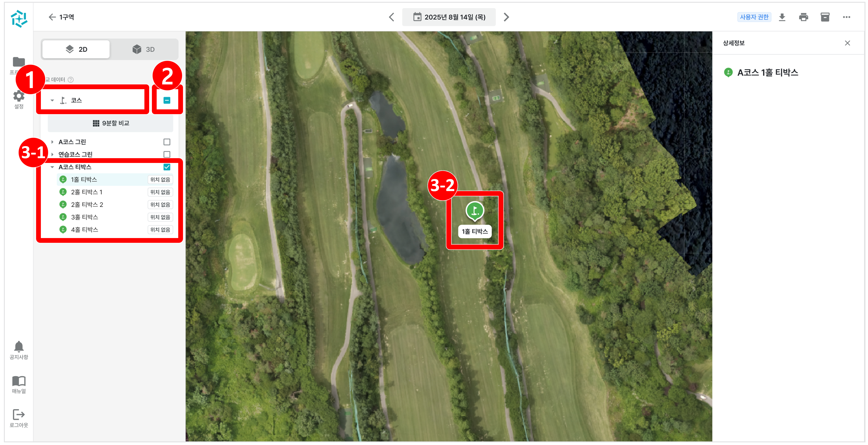The width and height of the screenshot is (868, 445).
Task: Open the date picker 2025년 8월 14일
Action: (449, 17)
